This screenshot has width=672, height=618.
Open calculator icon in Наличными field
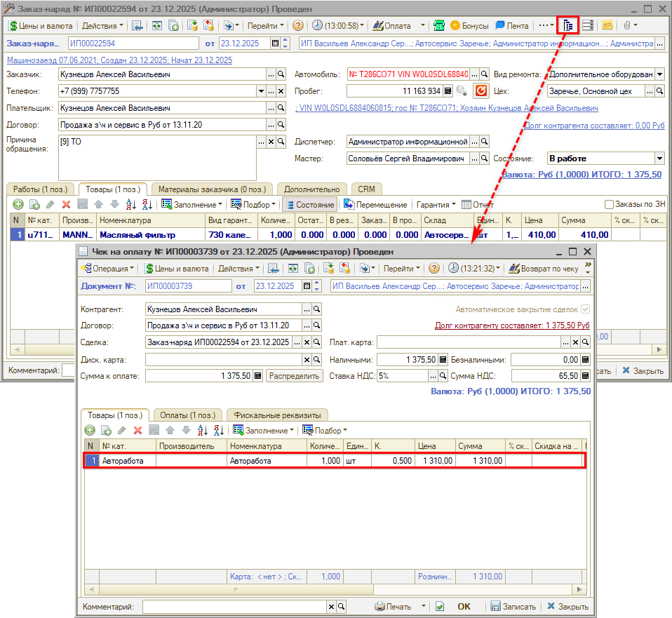coord(443,359)
